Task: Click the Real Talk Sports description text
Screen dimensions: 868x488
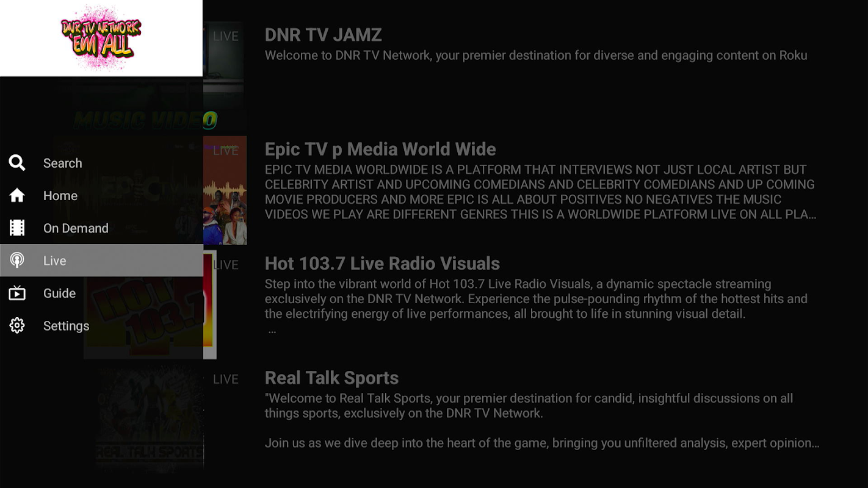Action: (542, 421)
